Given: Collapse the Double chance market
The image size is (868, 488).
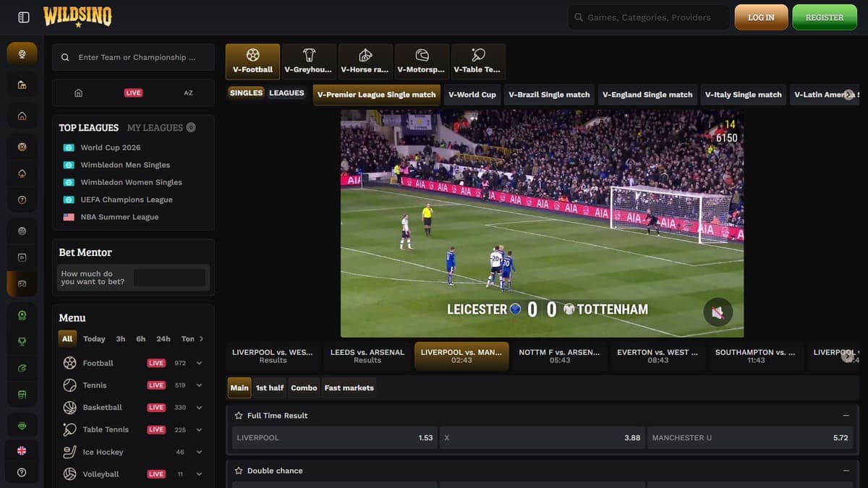Looking at the screenshot, I should (846, 471).
